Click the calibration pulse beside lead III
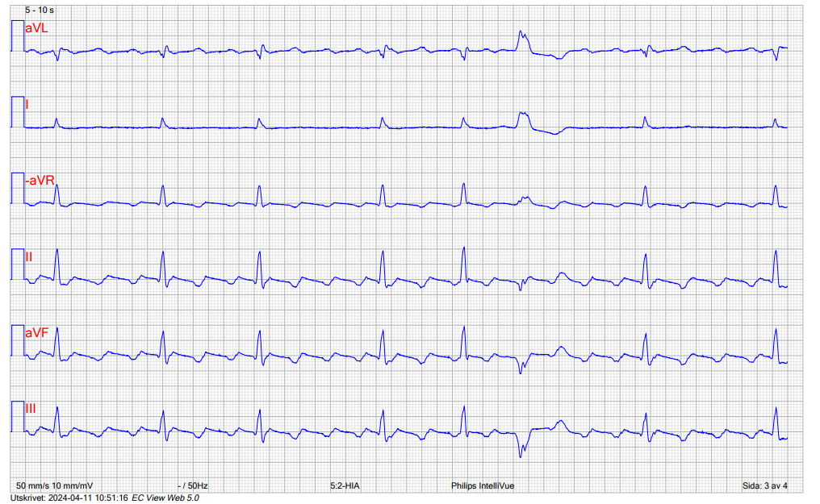820x504 pixels. [17, 416]
